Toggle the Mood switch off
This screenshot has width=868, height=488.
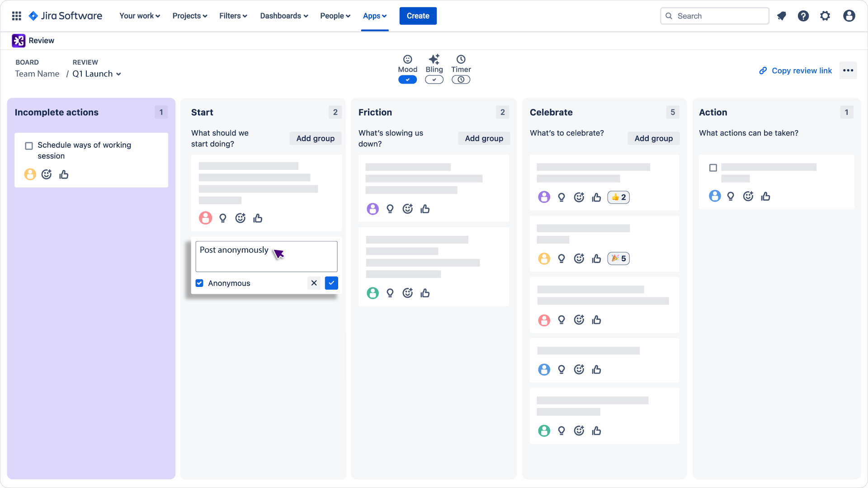407,80
